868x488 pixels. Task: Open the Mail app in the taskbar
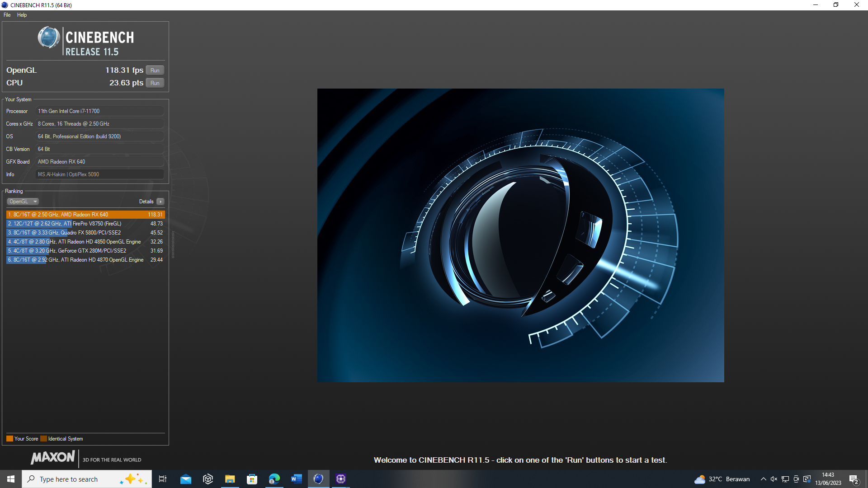pos(186,479)
